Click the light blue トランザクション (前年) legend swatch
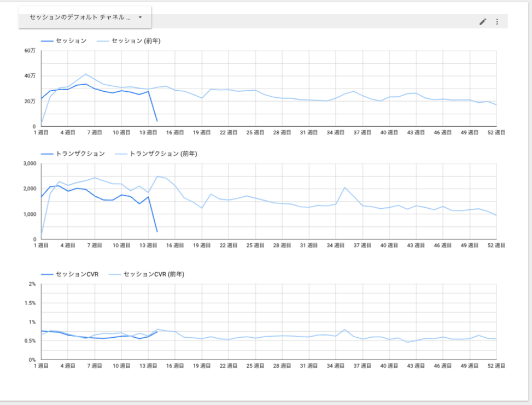 pyautogui.click(x=121, y=154)
